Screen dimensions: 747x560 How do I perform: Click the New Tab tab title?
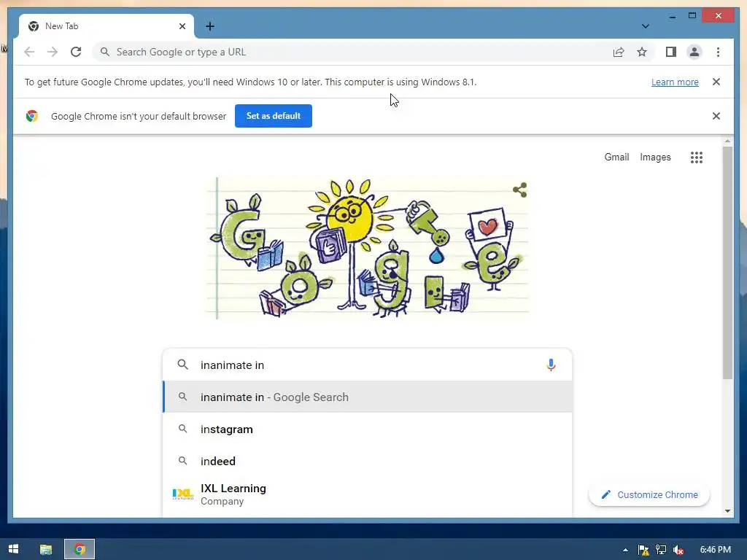point(61,26)
